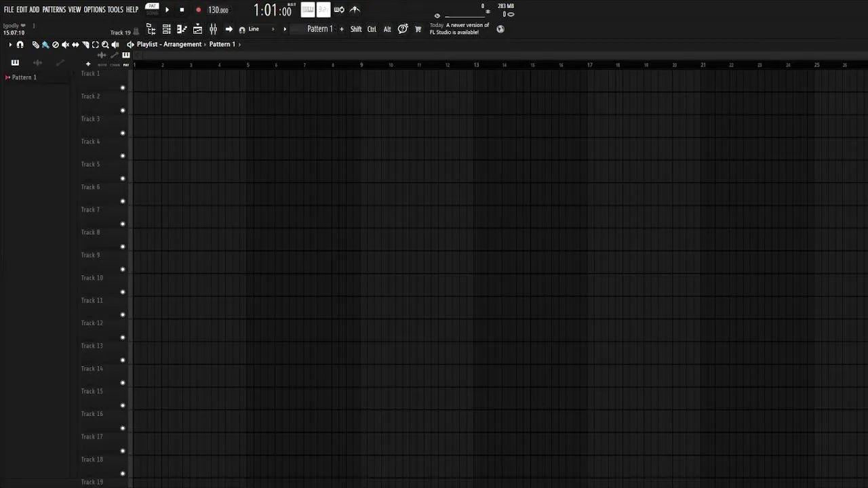Open the Piano roll view
Viewport: 868px width, 488px height.
(x=182, y=29)
